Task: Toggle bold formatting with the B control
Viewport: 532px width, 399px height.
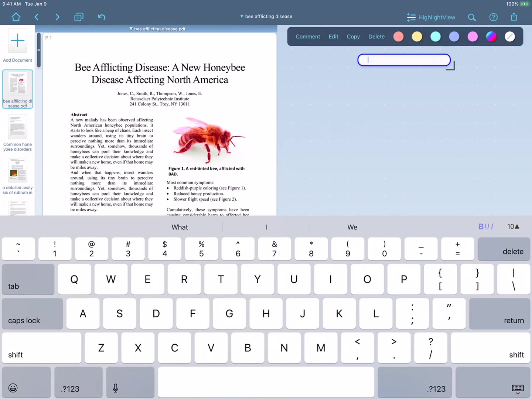Action: tap(481, 226)
